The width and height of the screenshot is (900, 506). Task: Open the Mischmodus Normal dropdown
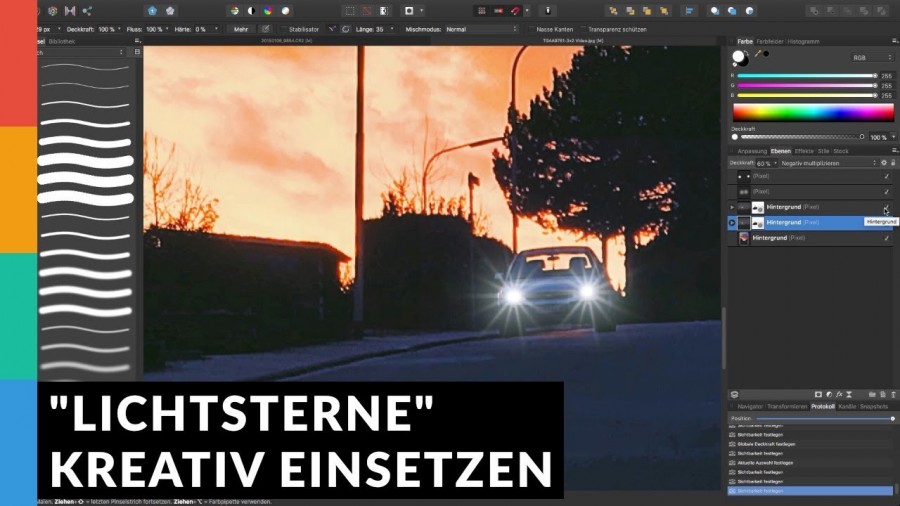482,29
